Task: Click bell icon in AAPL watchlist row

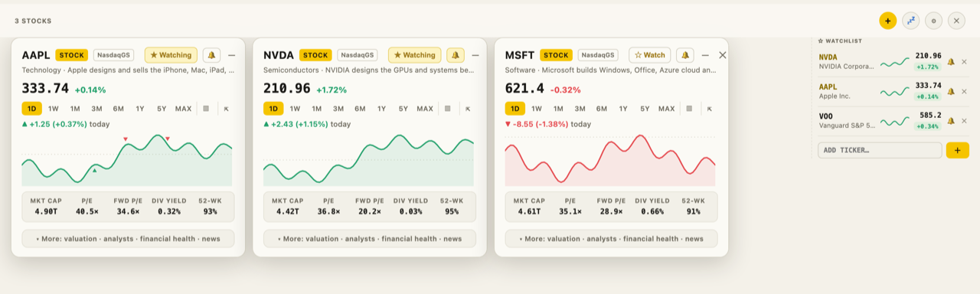Action: [x=951, y=91]
